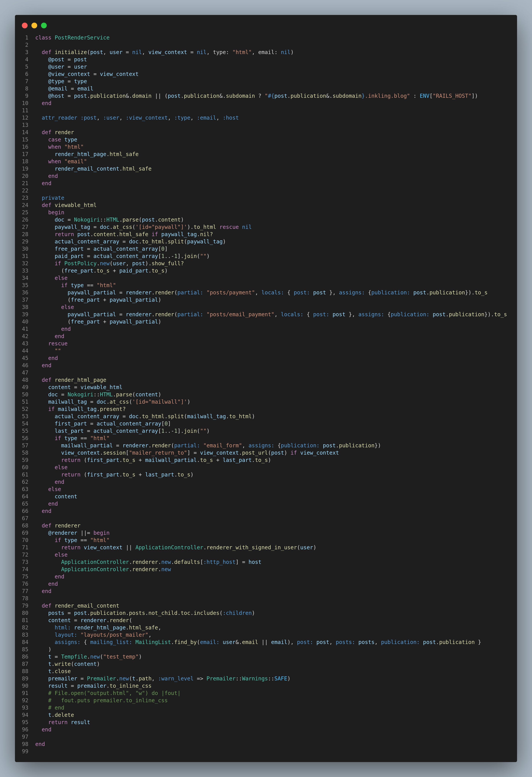The height and width of the screenshot is (777, 532).
Task: Click the "posts/email_payment" string literal
Action: [241, 314]
